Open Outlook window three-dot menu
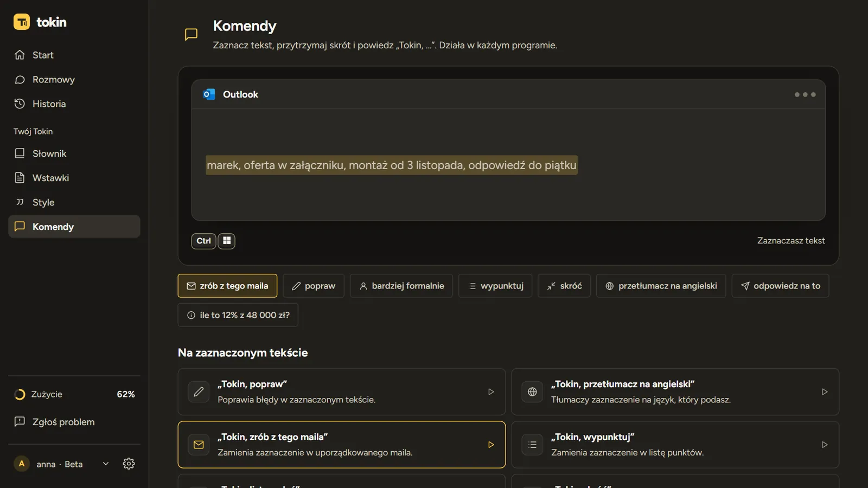The image size is (868, 488). 805,94
